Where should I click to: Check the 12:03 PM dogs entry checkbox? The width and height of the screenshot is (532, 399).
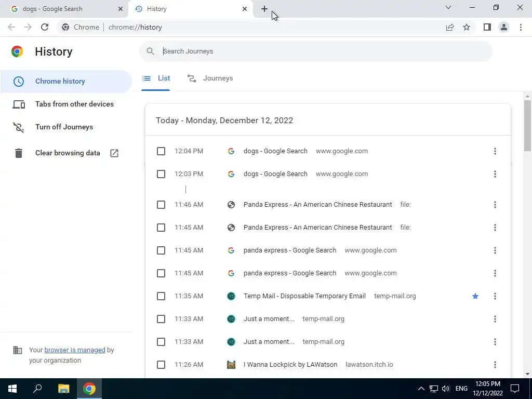pyautogui.click(x=161, y=174)
